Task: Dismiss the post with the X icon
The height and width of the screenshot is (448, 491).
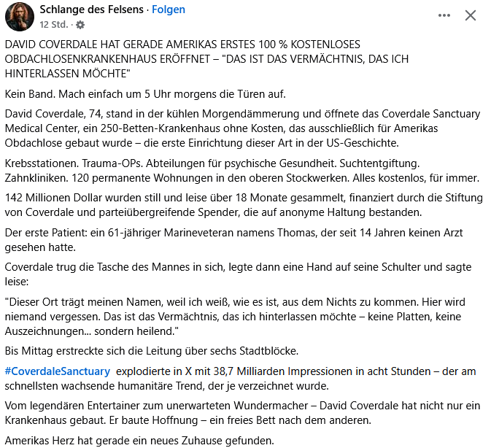Action: [471, 15]
